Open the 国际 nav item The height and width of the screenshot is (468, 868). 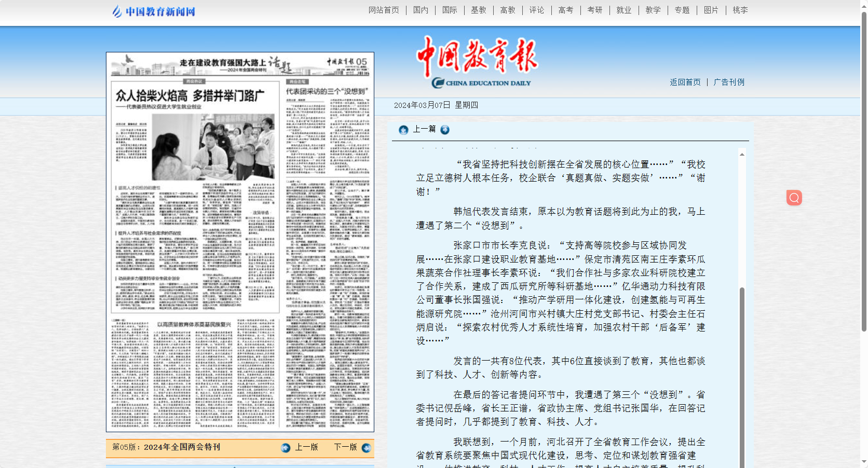(450, 10)
